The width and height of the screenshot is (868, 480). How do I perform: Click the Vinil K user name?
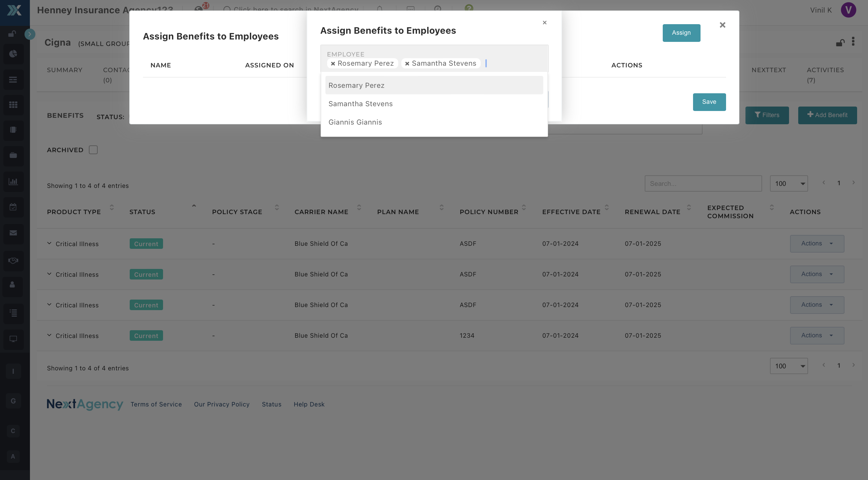coord(821,10)
